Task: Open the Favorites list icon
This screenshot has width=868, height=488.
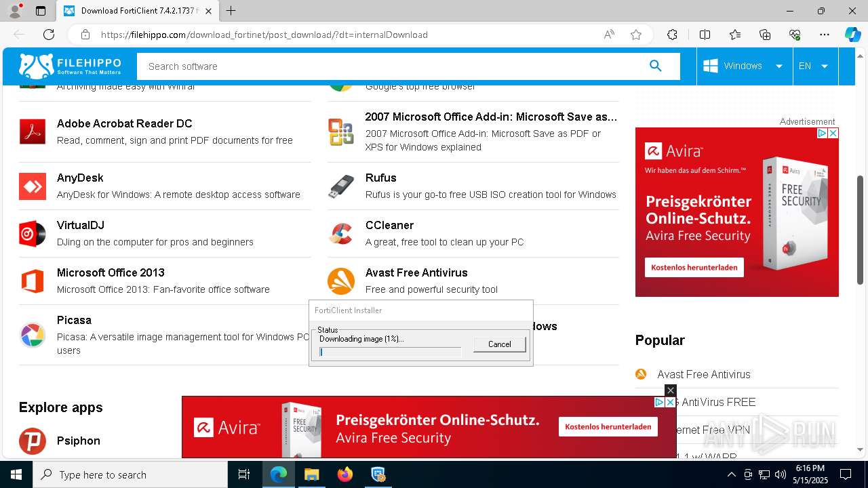Action: pos(735,35)
